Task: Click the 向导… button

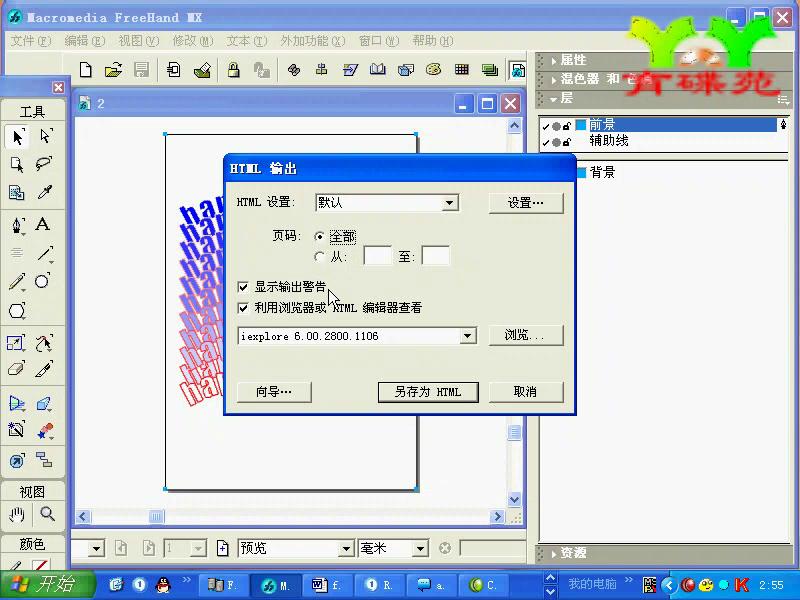Action: (274, 392)
